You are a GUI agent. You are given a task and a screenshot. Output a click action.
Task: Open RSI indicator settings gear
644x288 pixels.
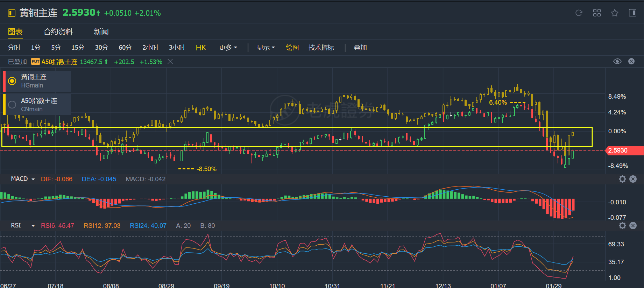tap(622, 226)
